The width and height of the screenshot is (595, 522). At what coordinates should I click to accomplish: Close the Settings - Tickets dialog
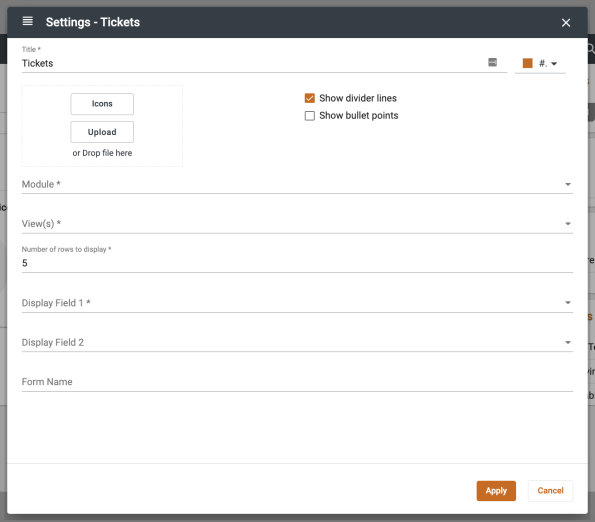coord(566,23)
